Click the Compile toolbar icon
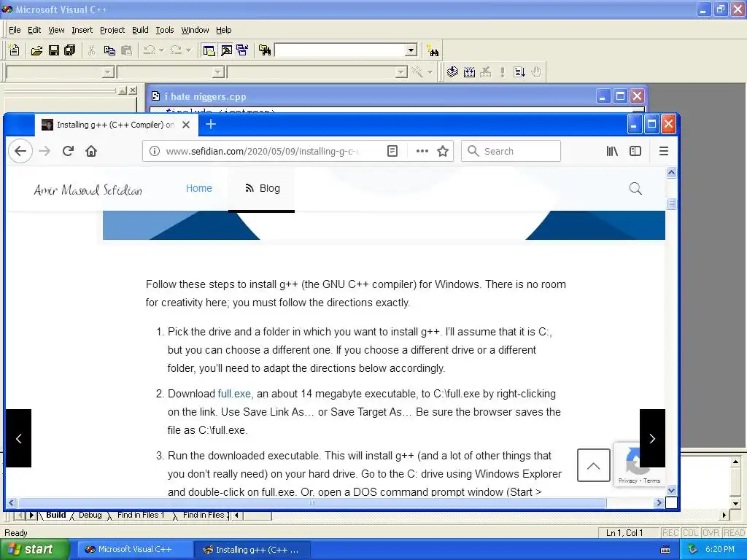Viewport: 747px width, 560px height. (452, 72)
